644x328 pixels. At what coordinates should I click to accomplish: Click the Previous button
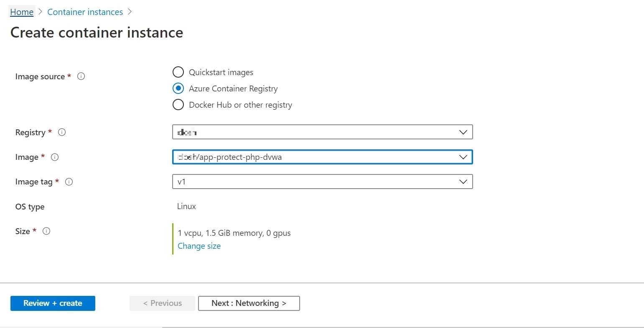coord(162,303)
